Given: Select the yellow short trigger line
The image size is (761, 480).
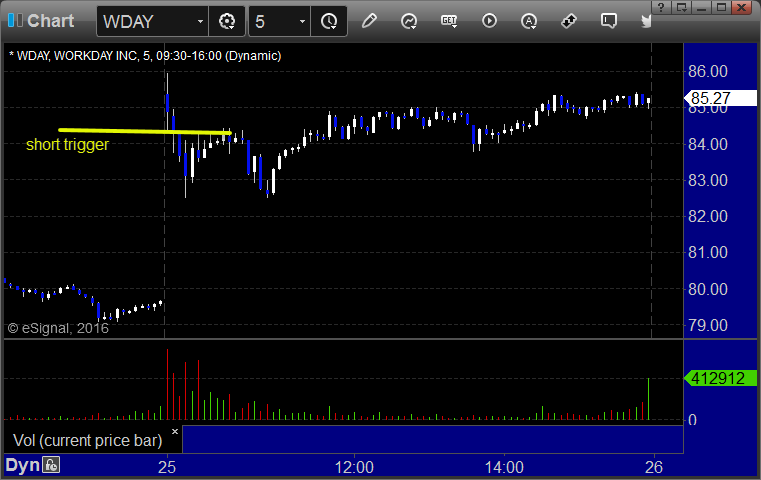Looking at the screenshot, I should point(145,131).
